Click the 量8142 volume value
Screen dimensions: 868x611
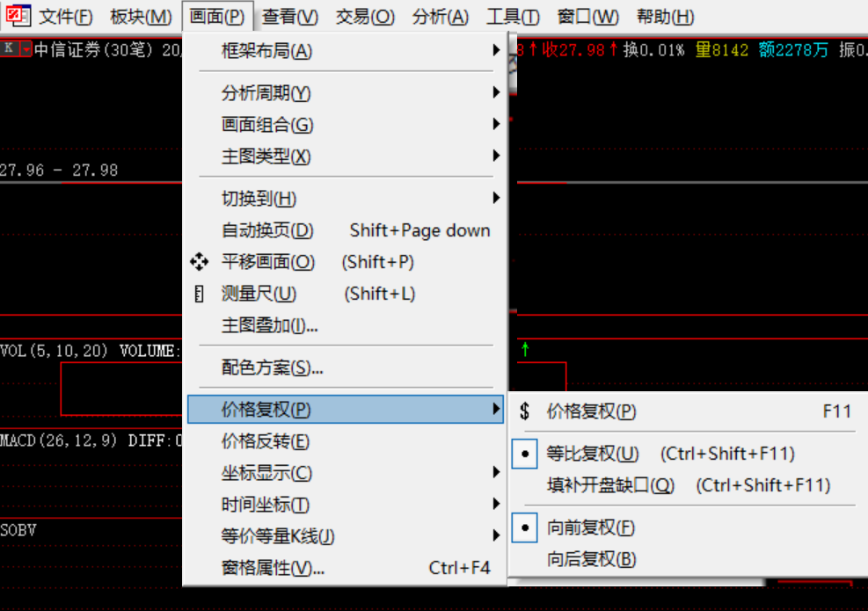(722, 50)
